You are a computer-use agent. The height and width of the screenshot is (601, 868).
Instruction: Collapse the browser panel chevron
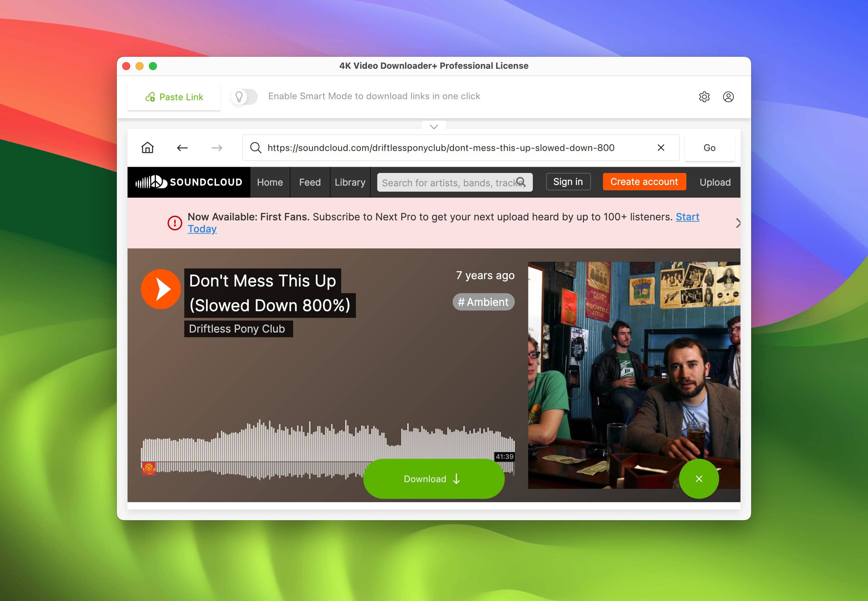coord(434,127)
